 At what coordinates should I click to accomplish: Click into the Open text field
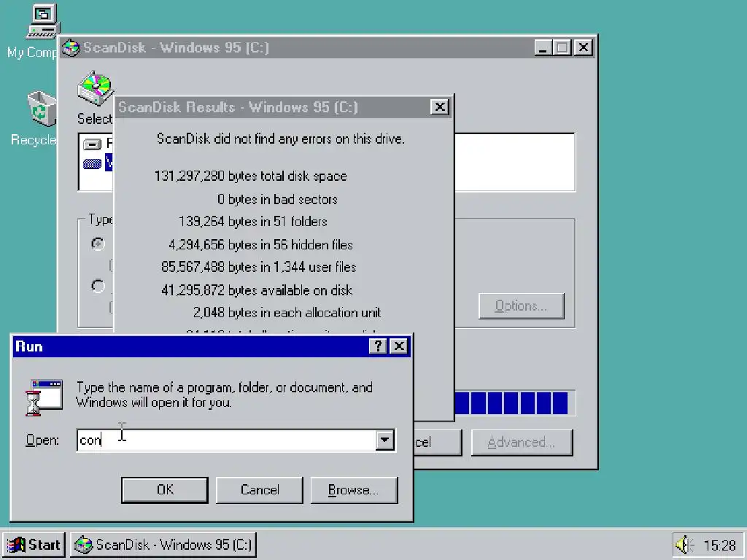click(226, 440)
